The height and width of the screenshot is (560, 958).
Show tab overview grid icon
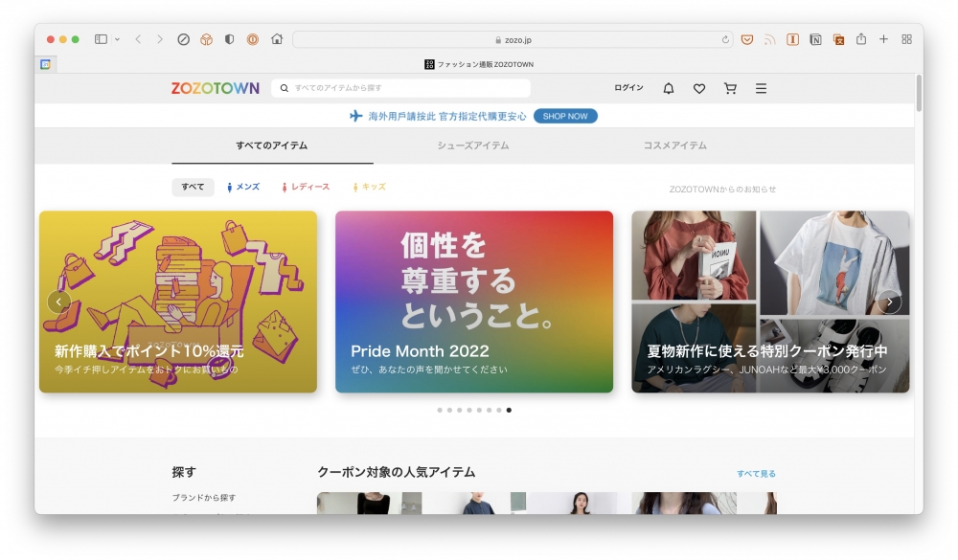click(x=906, y=39)
